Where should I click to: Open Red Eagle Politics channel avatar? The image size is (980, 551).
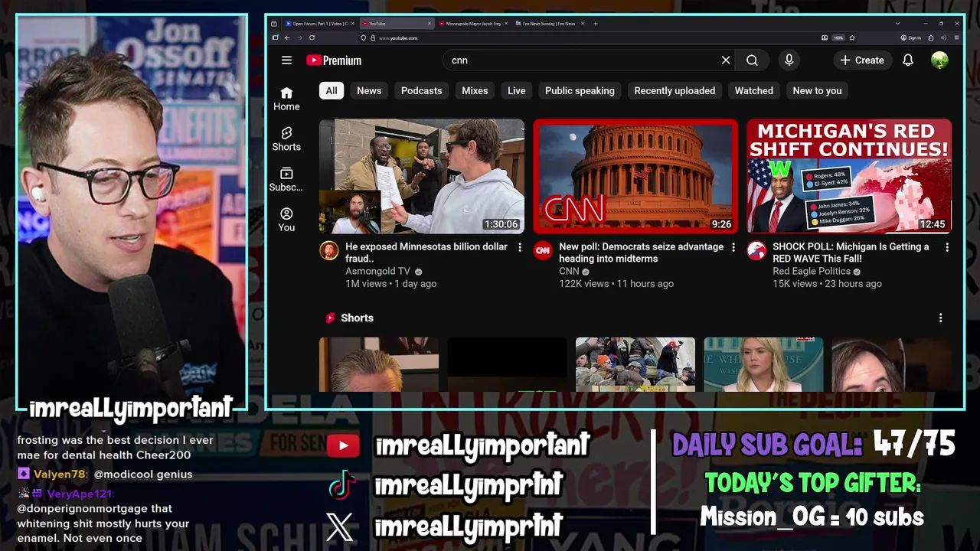pos(756,250)
